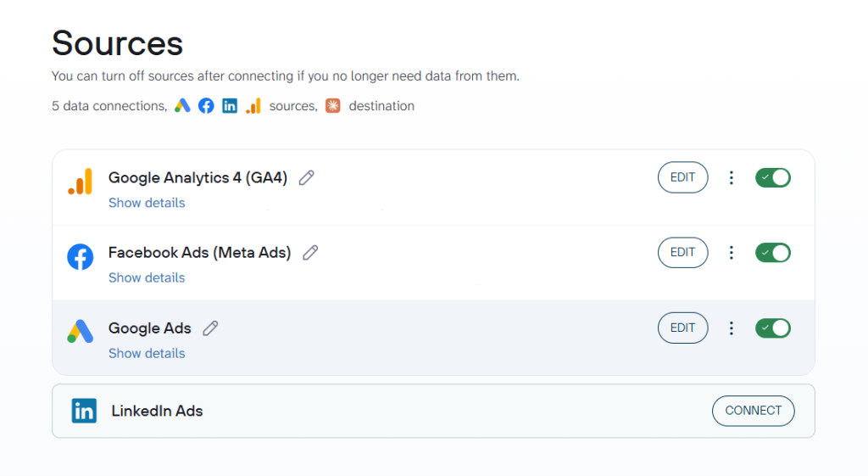Viewport: 868px width, 476px height.
Task: Click the Google Ads icon in connections summary
Action: [183, 106]
